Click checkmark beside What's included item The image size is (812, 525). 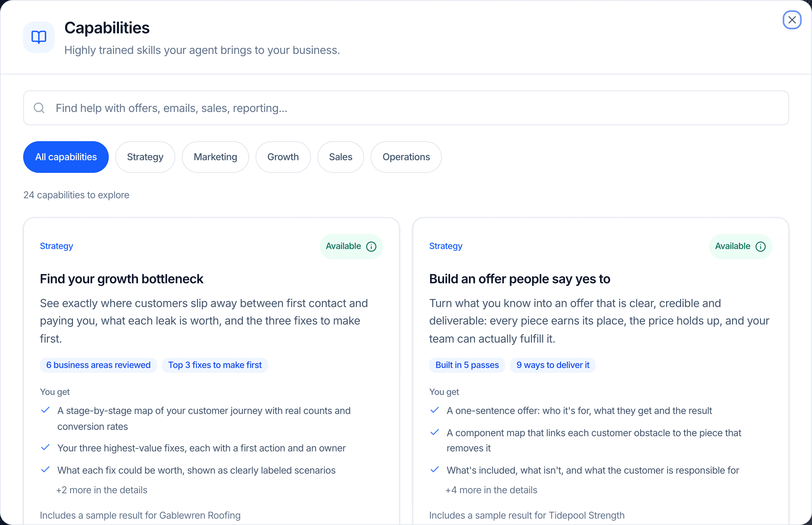coord(434,469)
